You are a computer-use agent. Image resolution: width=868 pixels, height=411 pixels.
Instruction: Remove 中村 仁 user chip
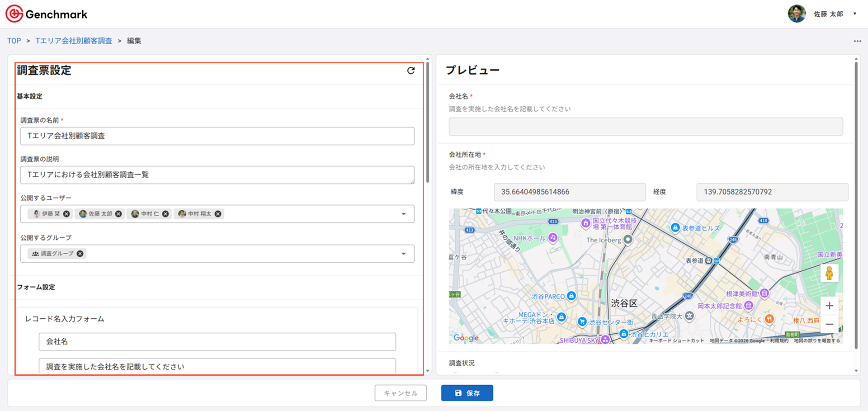pos(165,214)
